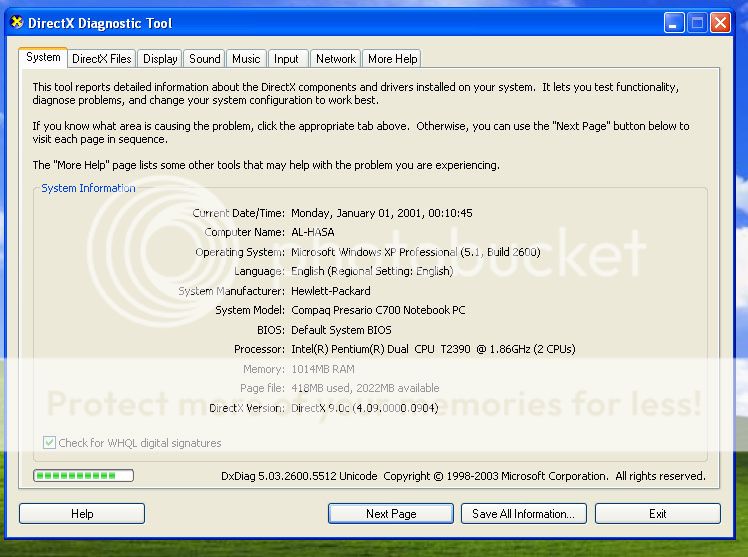The height and width of the screenshot is (557, 748).
Task: Click the 'English (Regional Setting: English)' value
Action: click(372, 271)
